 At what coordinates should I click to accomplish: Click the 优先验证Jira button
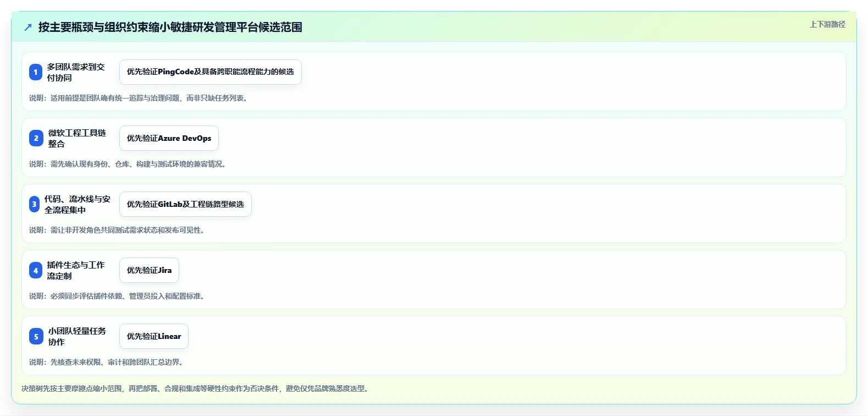(150, 270)
